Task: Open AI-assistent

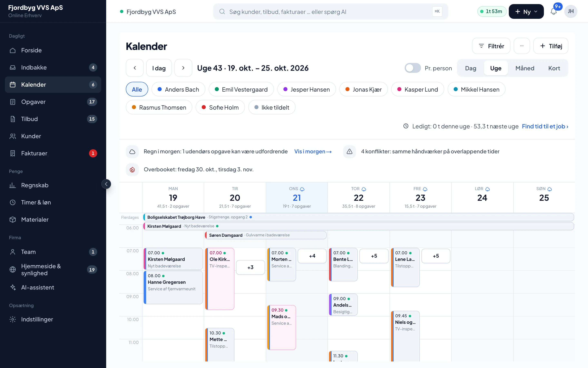Action: click(53, 287)
